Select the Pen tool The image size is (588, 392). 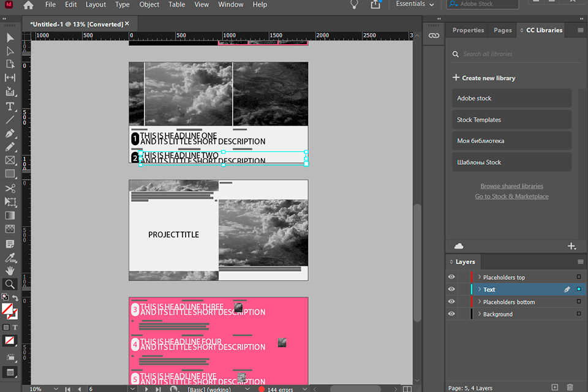[x=10, y=134]
